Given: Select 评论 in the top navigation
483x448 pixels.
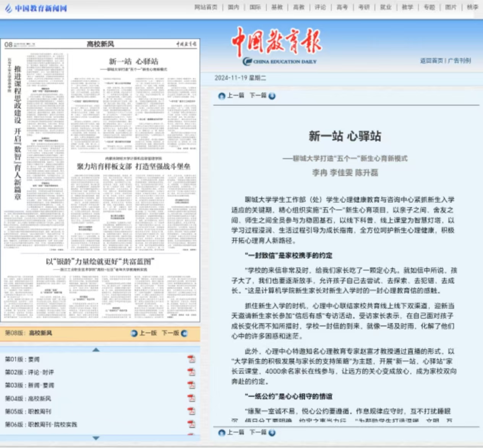Looking at the screenshot, I should tap(320, 7).
